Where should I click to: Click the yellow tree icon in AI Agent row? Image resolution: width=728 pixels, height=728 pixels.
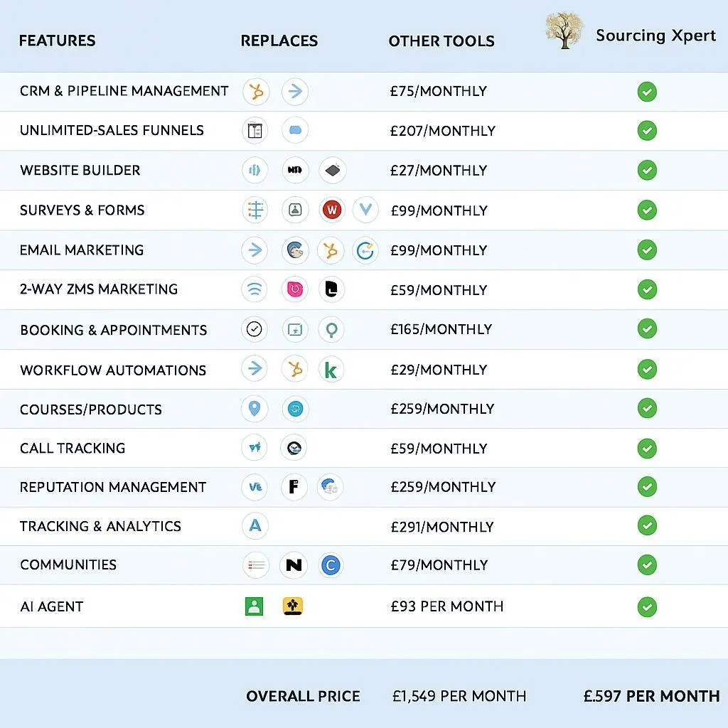293,606
